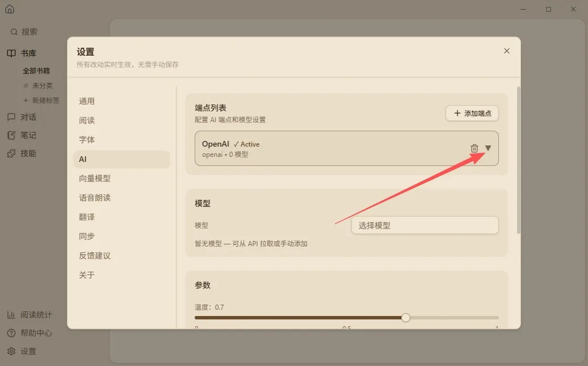
Task: Go to the 语音朗读 settings tab
Action: click(121, 198)
